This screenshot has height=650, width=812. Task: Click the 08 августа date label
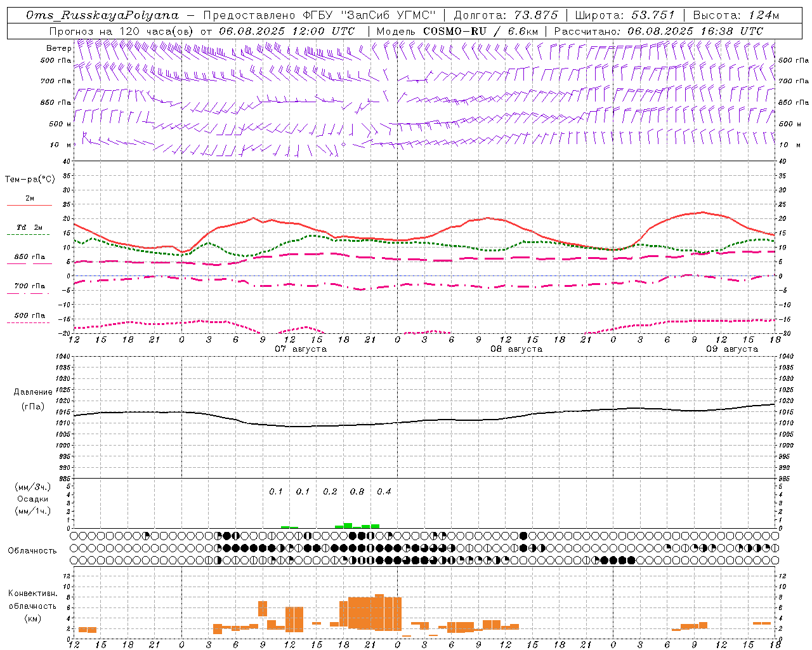coord(516,349)
